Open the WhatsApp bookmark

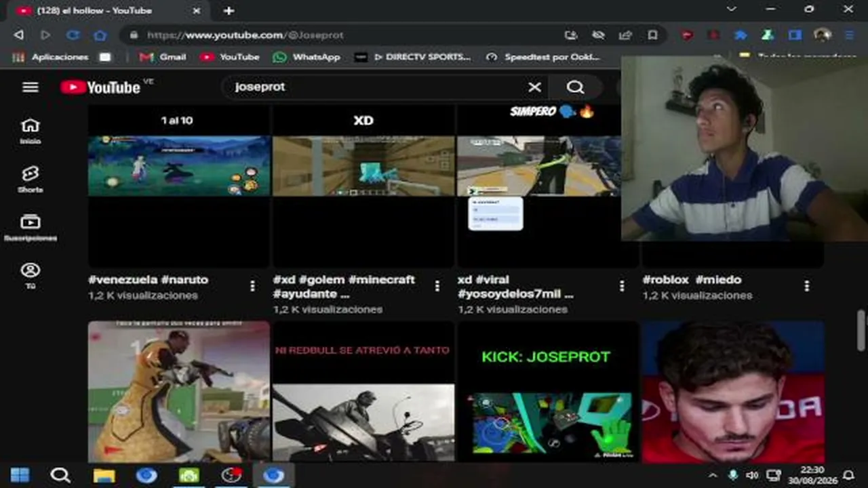click(x=307, y=57)
